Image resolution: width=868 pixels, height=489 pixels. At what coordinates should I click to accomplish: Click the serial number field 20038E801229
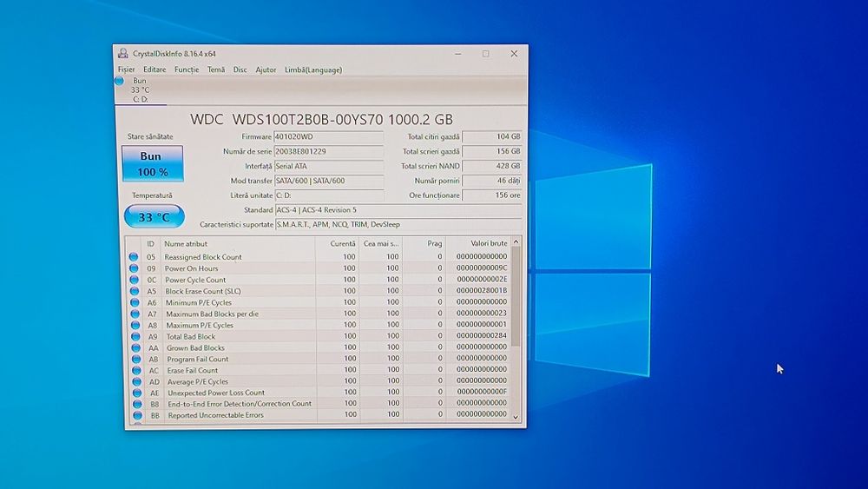pyautogui.click(x=329, y=151)
